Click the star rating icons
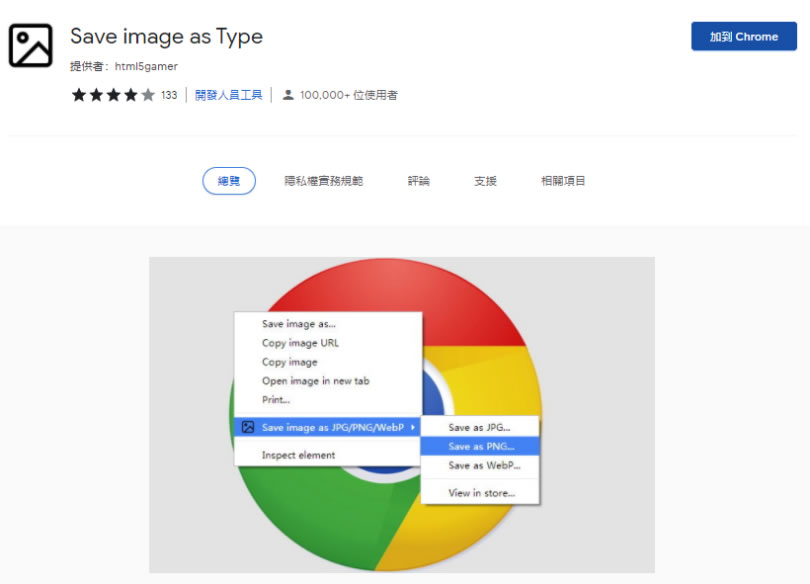Screen dimensions: 810x584 click(113, 95)
